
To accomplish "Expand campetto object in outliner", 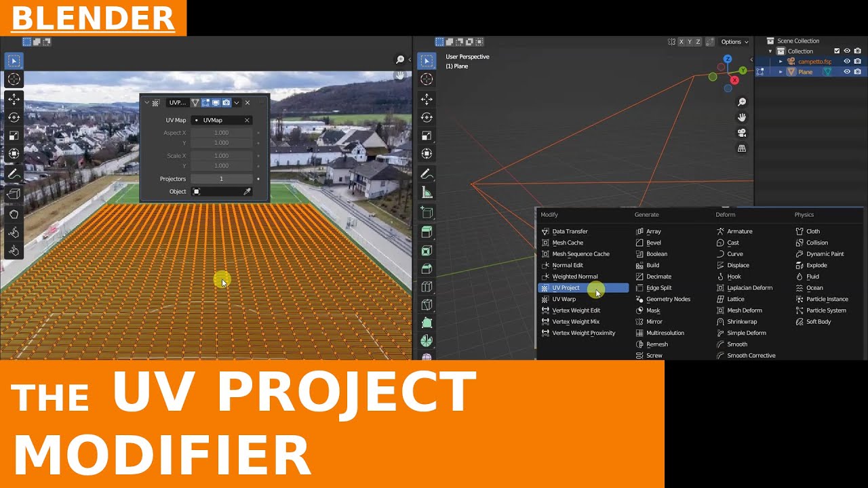I will coord(781,61).
